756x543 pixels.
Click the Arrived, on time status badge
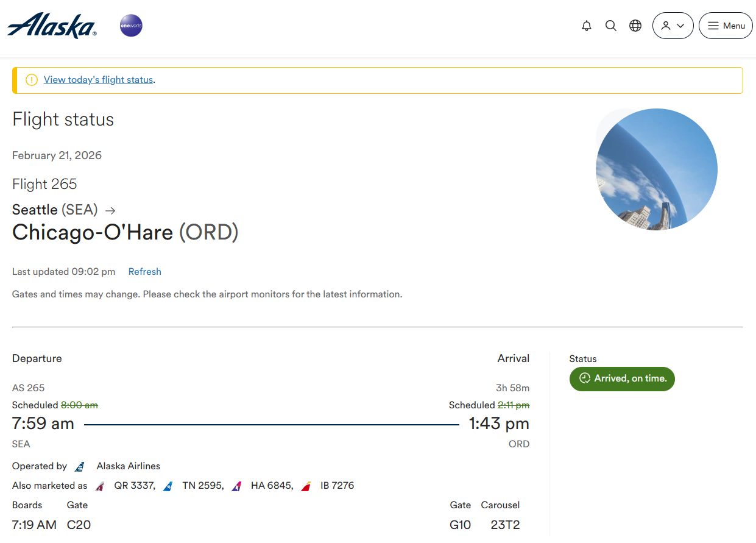click(x=622, y=378)
